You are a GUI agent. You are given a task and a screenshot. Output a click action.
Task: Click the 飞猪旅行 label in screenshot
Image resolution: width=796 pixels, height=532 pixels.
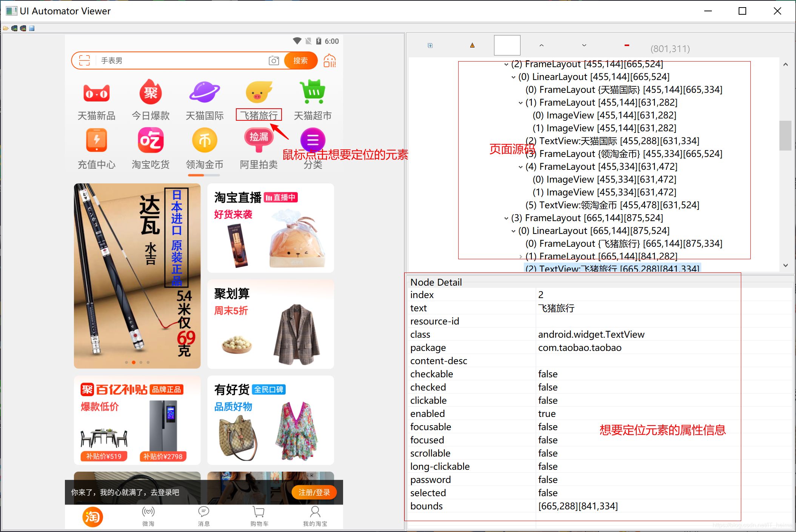(x=259, y=115)
